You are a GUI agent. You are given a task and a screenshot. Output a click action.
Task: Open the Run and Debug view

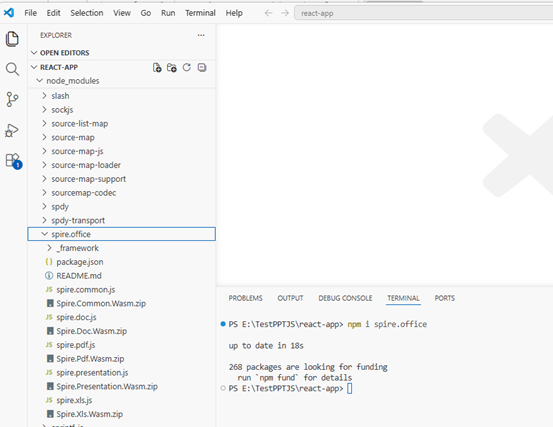(12, 130)
